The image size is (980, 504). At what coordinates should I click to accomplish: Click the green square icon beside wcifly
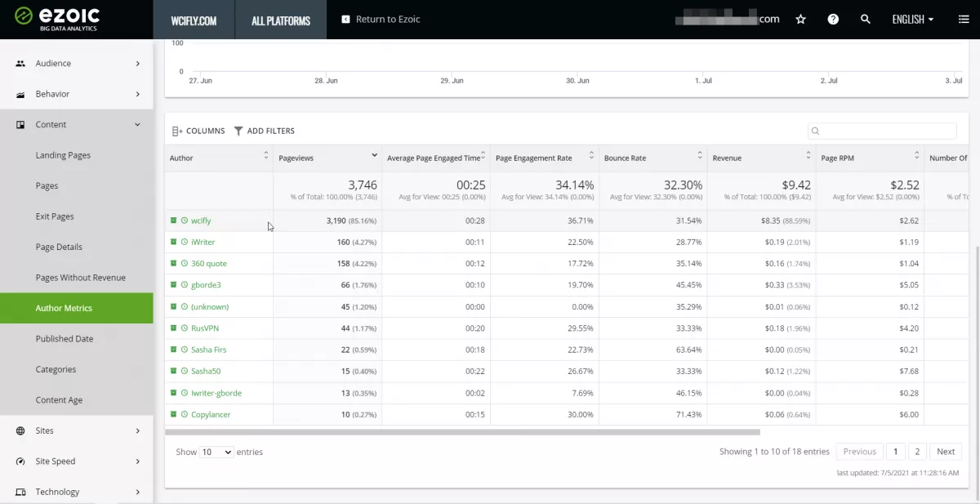pos(173,221)
